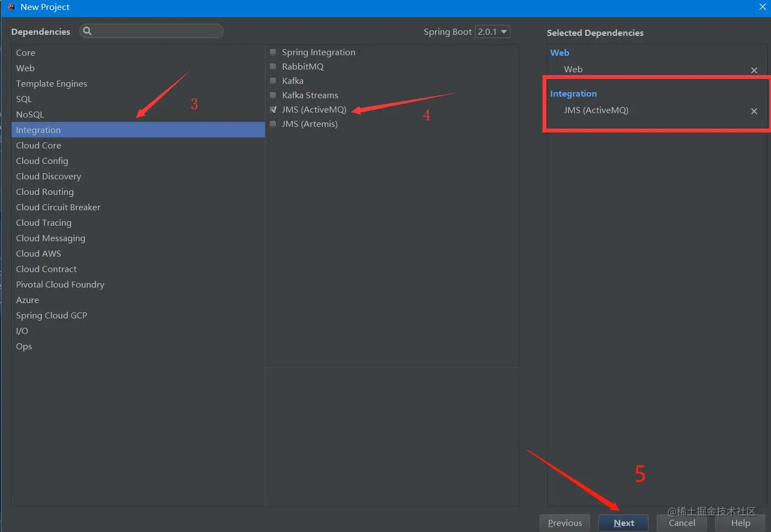This screenshot has height=532, width=771.
Task: Select Cloud Tracing category
Action: (x=138, y=222)
